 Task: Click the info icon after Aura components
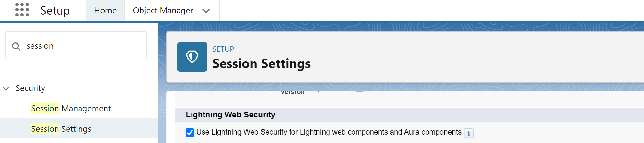[x=468, y=133]
